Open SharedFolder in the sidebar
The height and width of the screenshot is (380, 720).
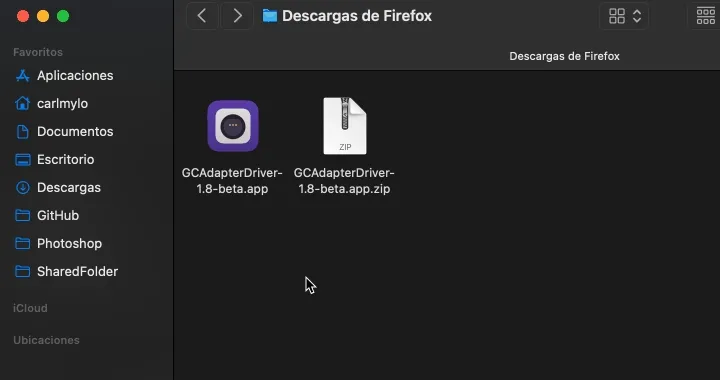77,272
